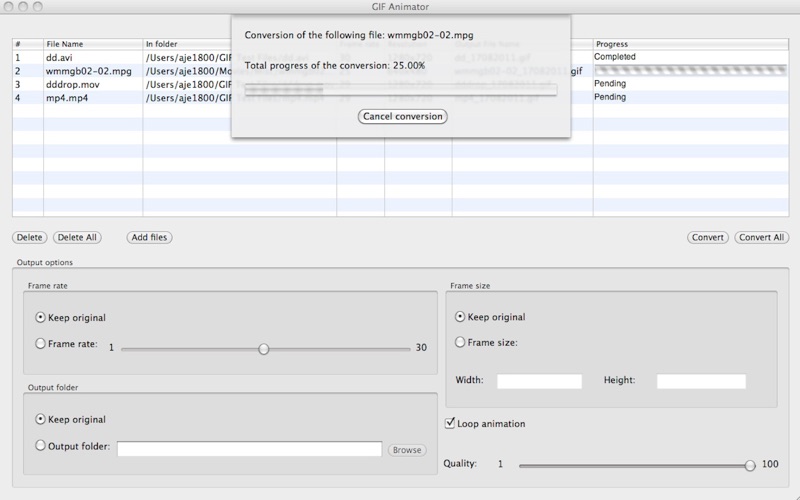Start converting with the Convert button
The image size is (800, 500).
coord(708,237)
